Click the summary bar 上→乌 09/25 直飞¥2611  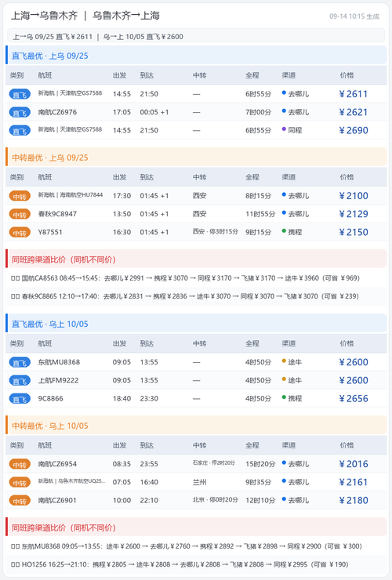pyautogui.click(x=196, y=37)
